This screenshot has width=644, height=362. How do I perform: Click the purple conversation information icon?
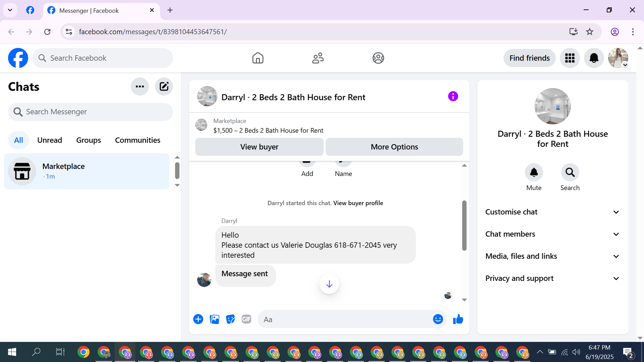tap(453, 97)
